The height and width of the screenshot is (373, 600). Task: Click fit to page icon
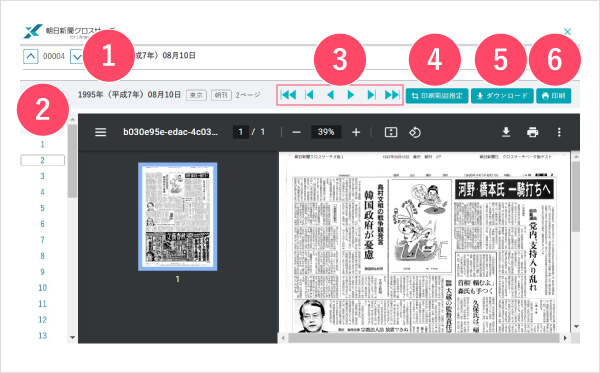point(391,132)
